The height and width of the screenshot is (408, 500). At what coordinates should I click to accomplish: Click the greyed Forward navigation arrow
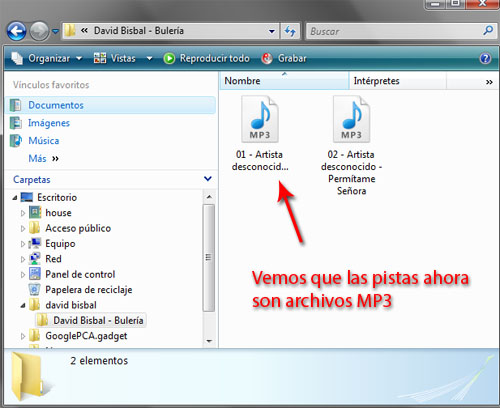tap(39, 31)
